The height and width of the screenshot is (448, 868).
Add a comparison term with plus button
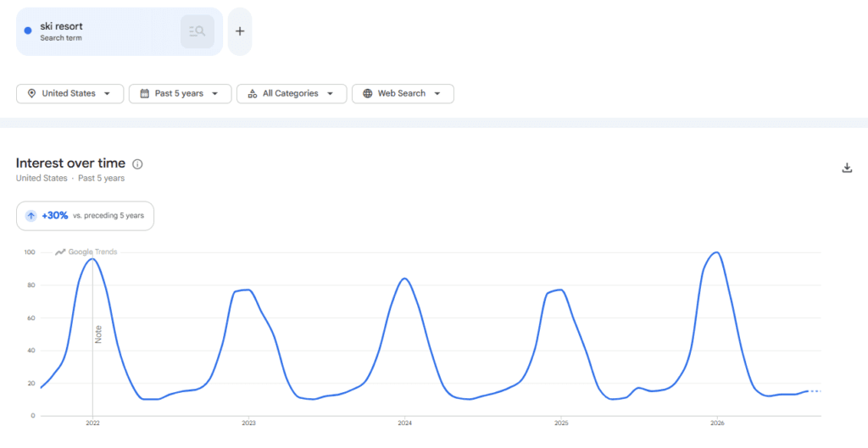tap(240, 31)
